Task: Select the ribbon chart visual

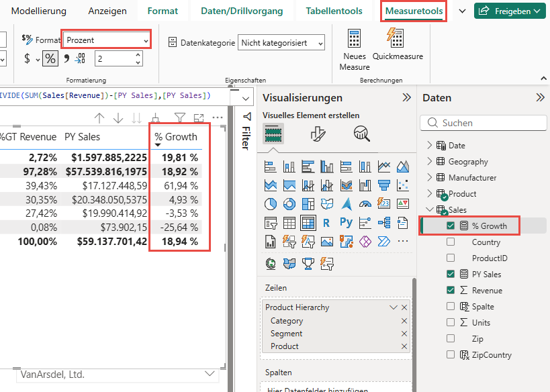Action: pos(346,185)
